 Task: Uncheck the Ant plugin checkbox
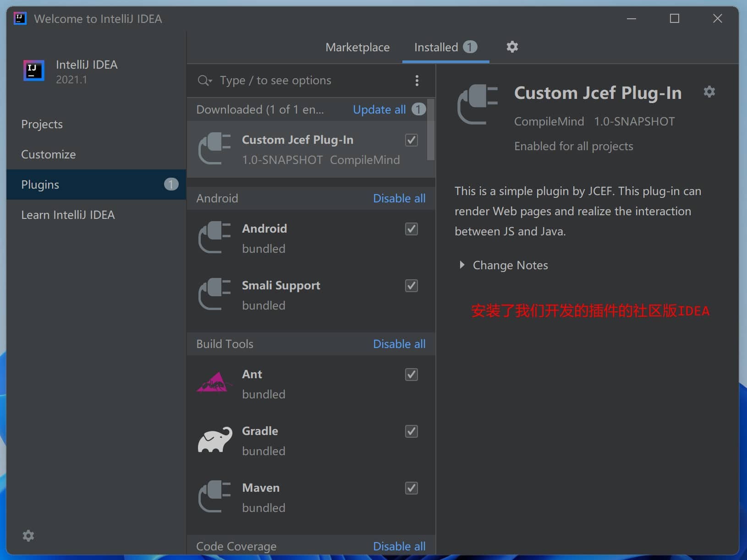412,374
